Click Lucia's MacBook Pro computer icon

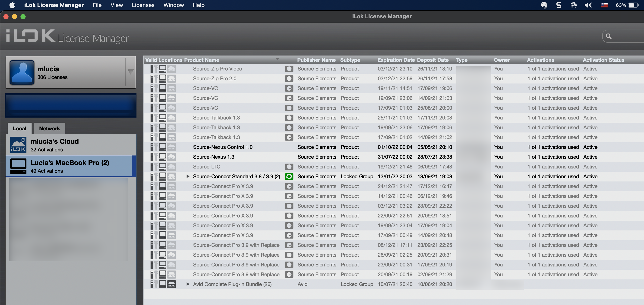click(x=18, y=166)
